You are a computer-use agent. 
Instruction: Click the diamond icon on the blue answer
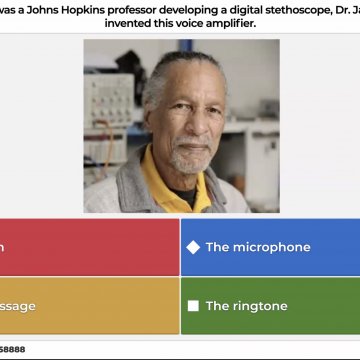193,247
